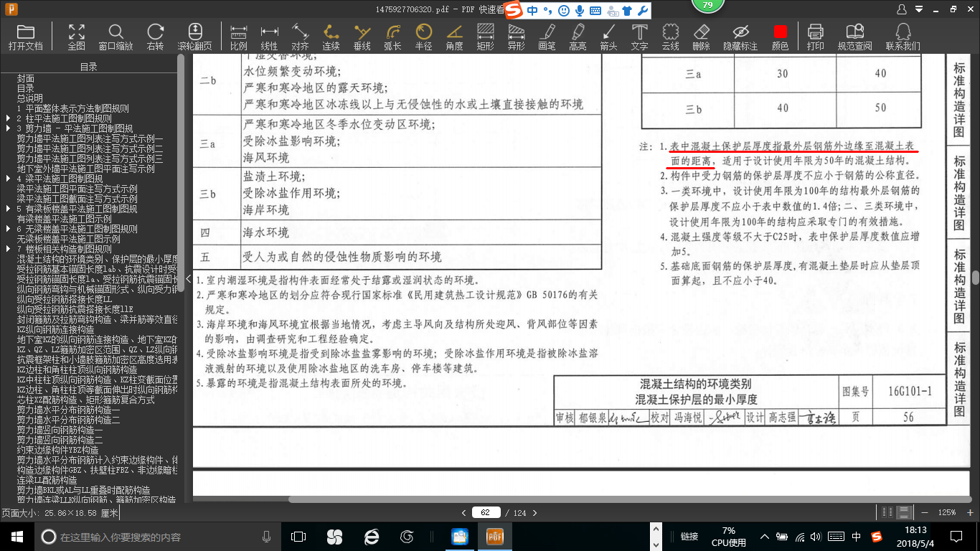The height and width of the screenshot is (551, 980).
Task: Open bookmark 无梁板楼盖平法施工图示例
Action: [x=69, y=239]
